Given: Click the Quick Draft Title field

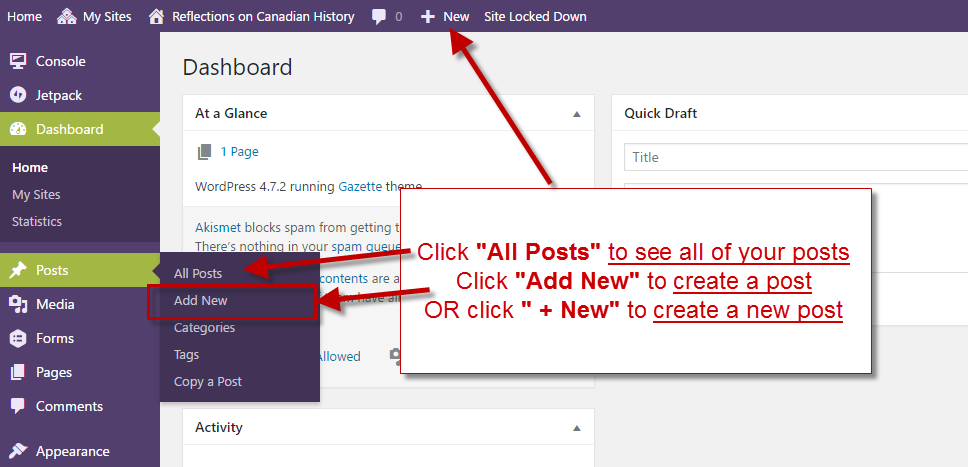Looking at the screenshot, I should coord(796,157).
